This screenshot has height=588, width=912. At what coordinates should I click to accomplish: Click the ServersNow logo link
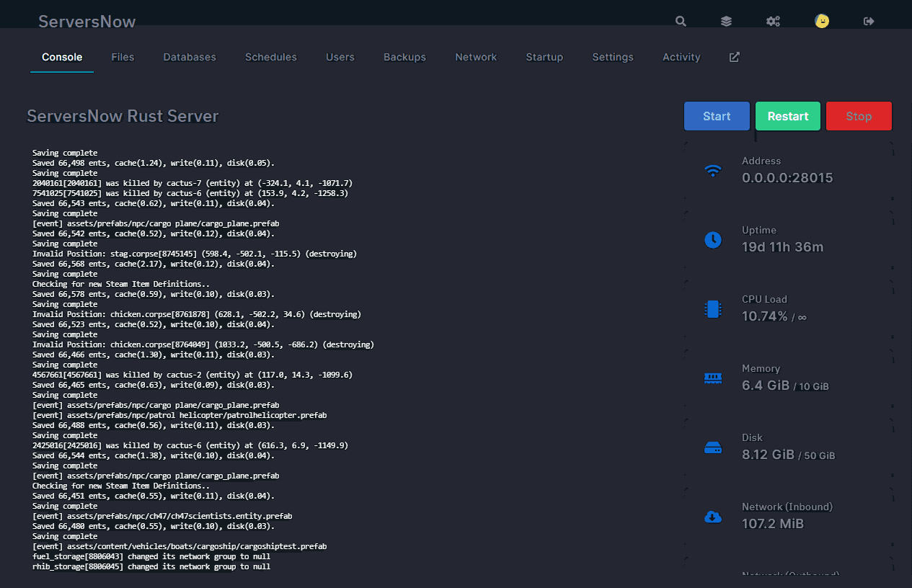tap(87, 21)
